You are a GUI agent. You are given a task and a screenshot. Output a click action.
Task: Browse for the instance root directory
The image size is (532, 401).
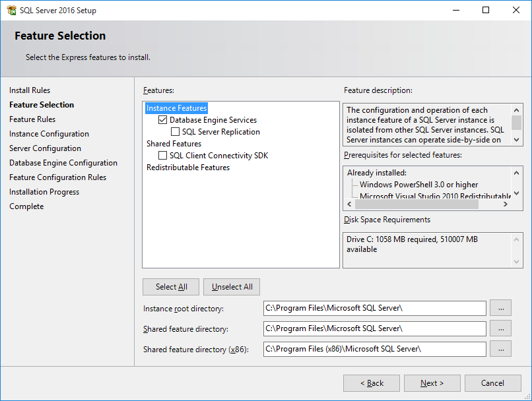tap(501, 307)
